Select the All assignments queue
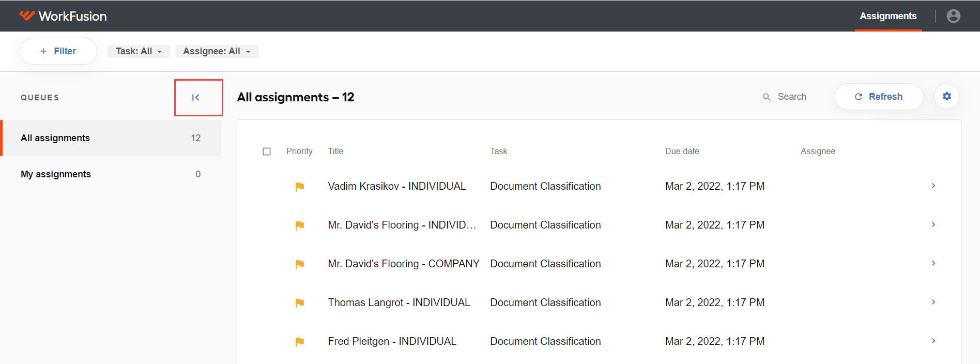This screenshot has height=364, width=980. (111, 138)
